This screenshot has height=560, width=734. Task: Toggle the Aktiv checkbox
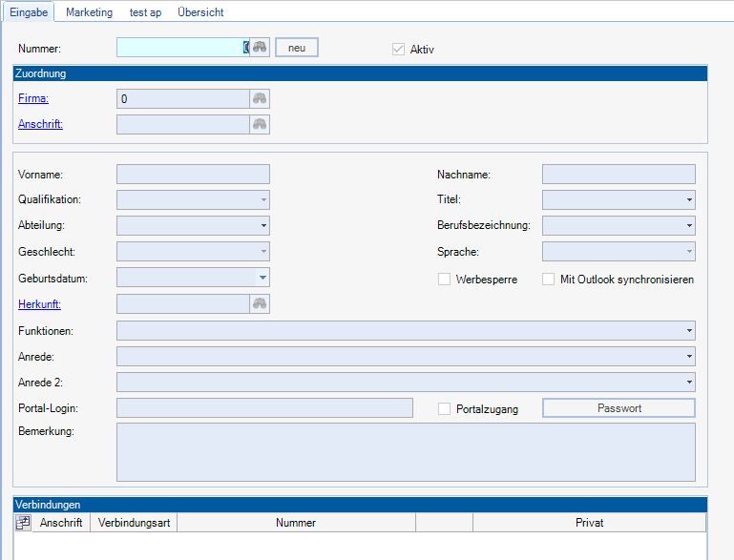click(399, 49)
